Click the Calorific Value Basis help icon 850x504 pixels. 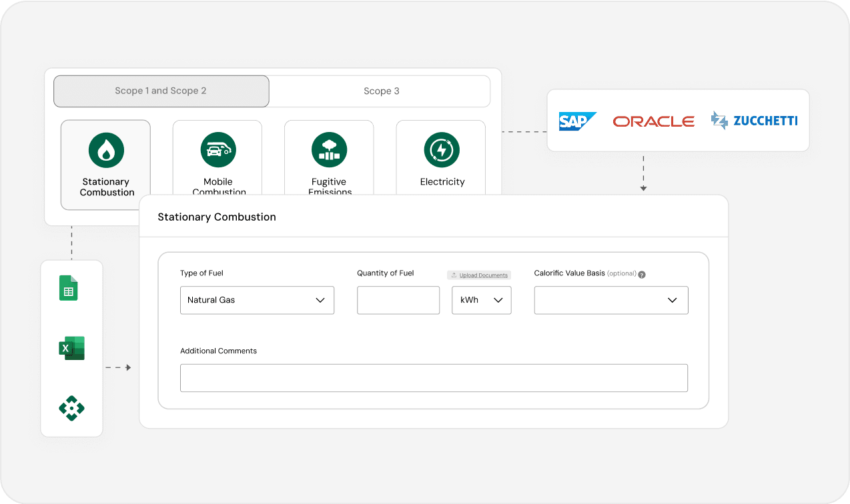point(642,274)
